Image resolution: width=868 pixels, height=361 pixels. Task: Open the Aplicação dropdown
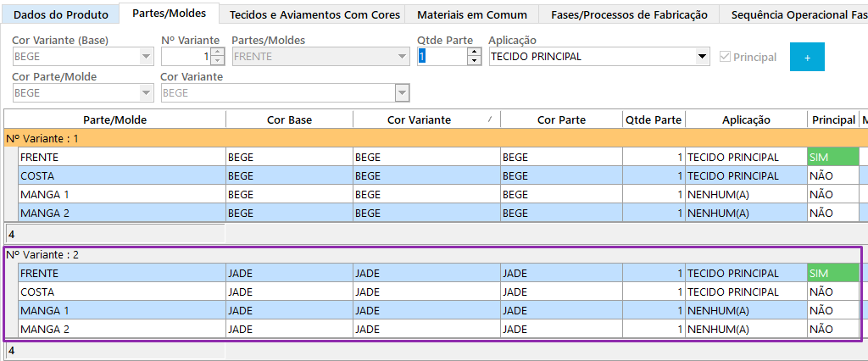pos(702,57)
